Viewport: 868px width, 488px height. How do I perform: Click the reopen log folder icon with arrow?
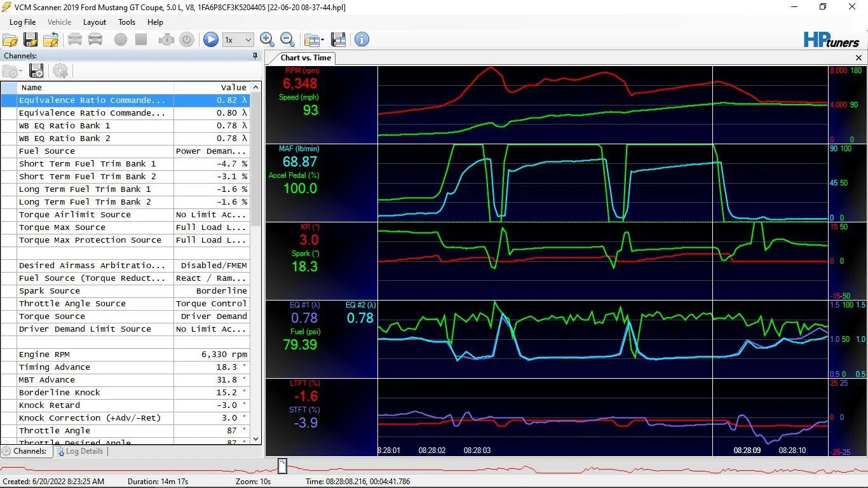pyautogui.click(x=51, y=39)
